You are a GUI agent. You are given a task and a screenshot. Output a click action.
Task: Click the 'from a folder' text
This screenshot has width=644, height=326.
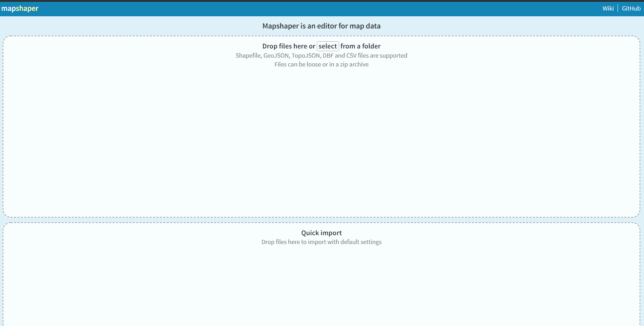click(x=360, y=46)
